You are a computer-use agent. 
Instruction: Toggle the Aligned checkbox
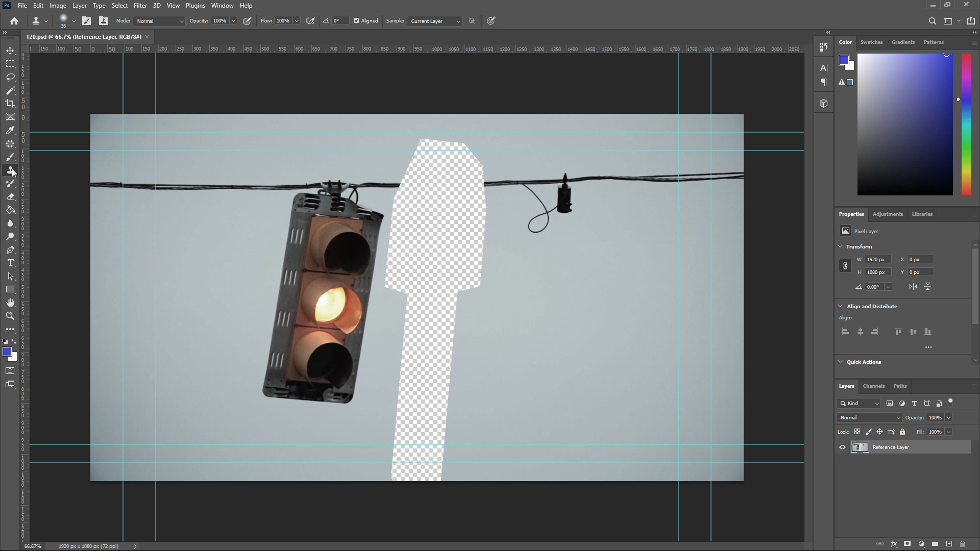tap(356, 21)
